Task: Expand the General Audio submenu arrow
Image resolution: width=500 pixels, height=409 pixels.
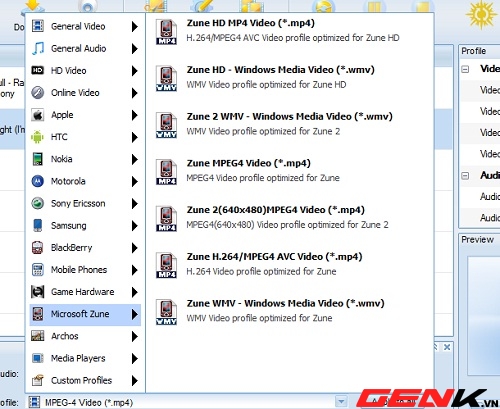Action: tap(134, 49)
